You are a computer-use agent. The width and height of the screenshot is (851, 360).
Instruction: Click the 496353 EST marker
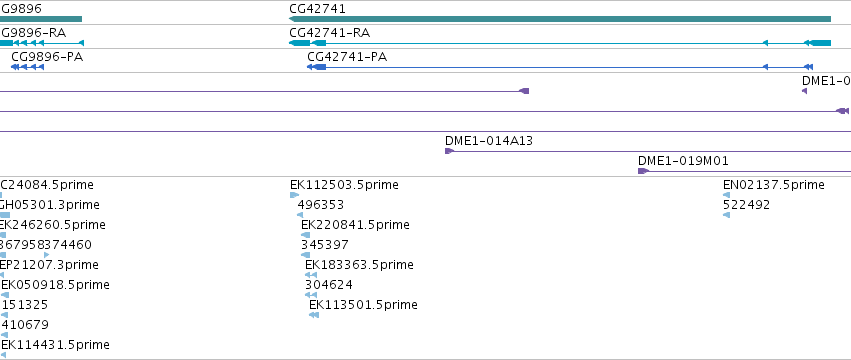(x=300, y=215)
